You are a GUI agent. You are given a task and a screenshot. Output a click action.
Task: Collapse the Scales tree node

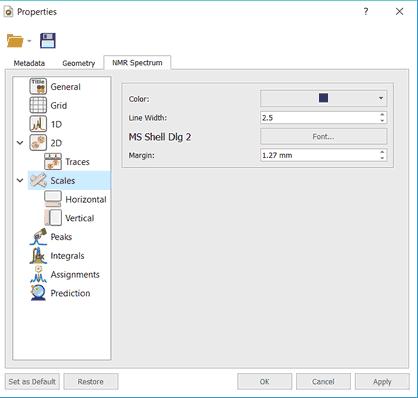click(20, 180)
